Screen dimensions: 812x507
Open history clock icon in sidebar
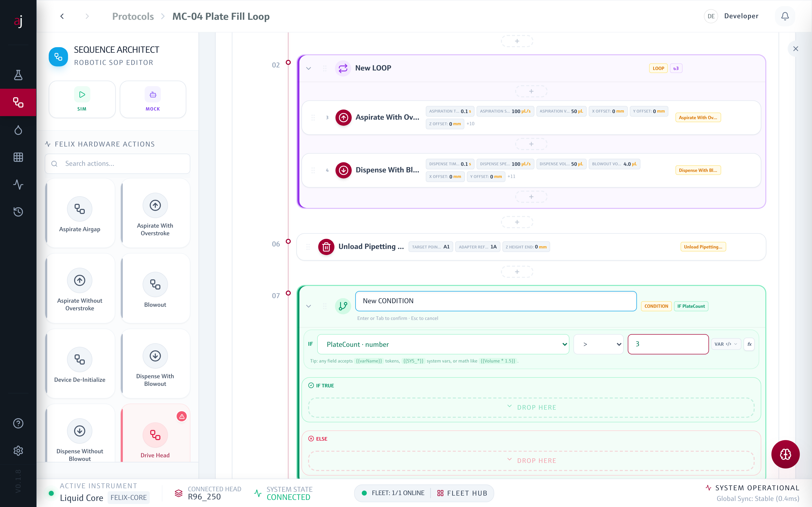click(x=18, y=212)
